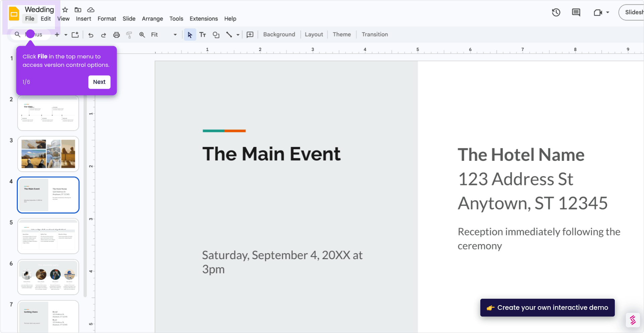Image resolution: width=644 pixels, height=333 pixels.
Task: Open the Tools menu
Action: (176, 19)
